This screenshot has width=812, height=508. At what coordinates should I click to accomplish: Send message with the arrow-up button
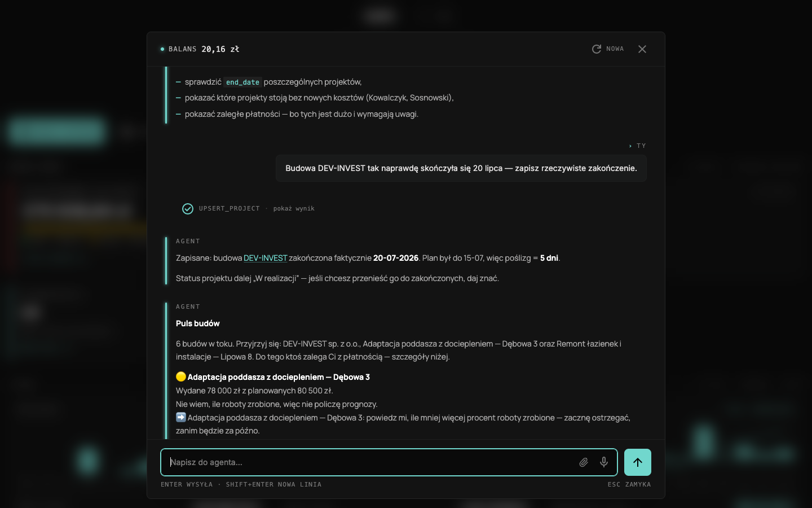pyautogui.click(x=638, y=462)
